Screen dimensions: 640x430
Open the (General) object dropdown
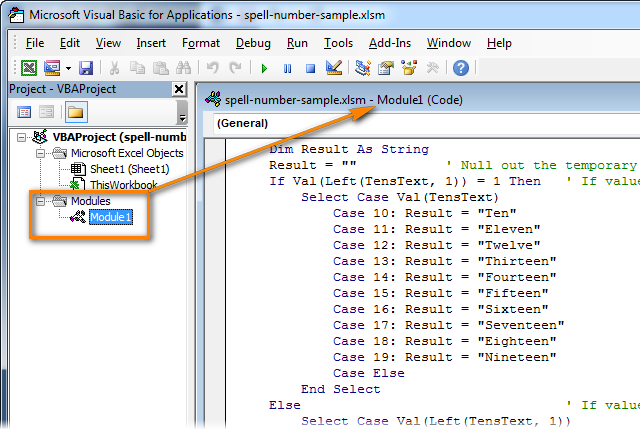point(420,123)
